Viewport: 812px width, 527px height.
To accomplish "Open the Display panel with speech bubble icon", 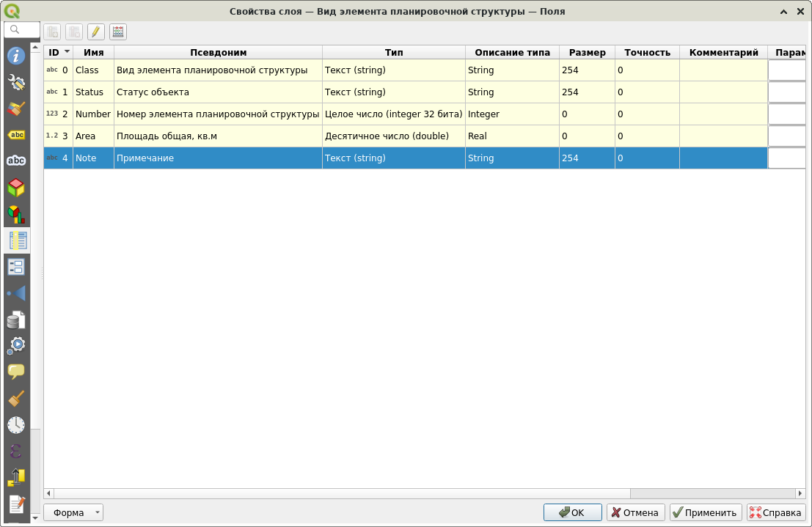I will [x=16, y=372].
